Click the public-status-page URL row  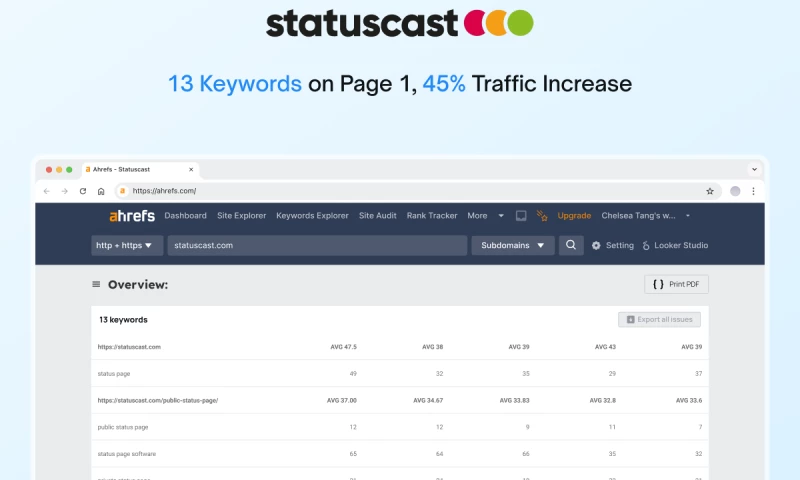158,400
